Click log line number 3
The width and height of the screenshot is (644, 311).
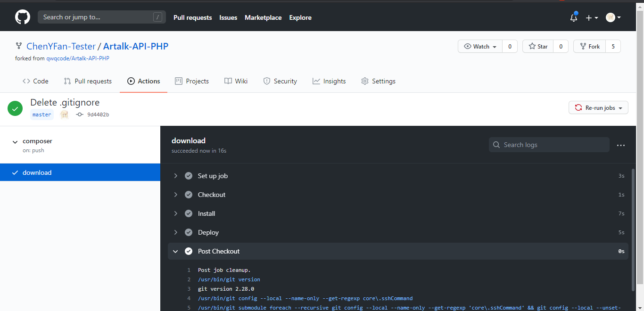[189, 289]
